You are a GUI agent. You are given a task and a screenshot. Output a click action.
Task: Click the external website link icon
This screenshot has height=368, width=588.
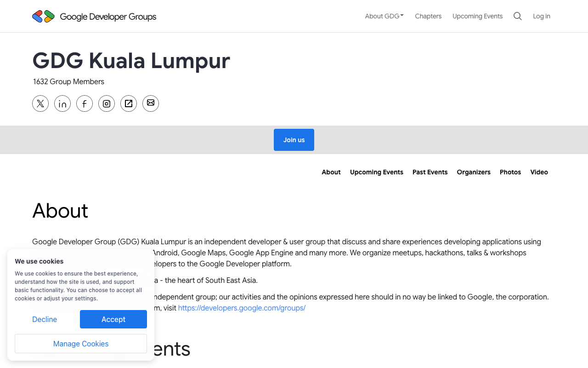(129, 103)
